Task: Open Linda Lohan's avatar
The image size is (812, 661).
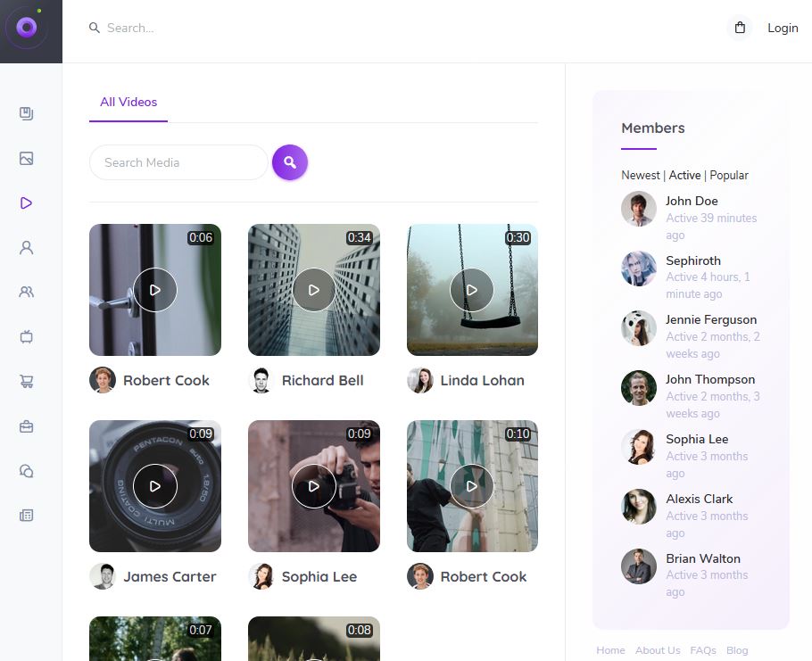Action: [x=420, y=380]
